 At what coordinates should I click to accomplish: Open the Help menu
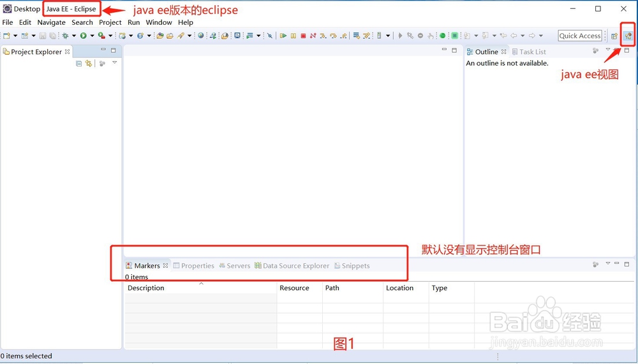pos(186,22)
